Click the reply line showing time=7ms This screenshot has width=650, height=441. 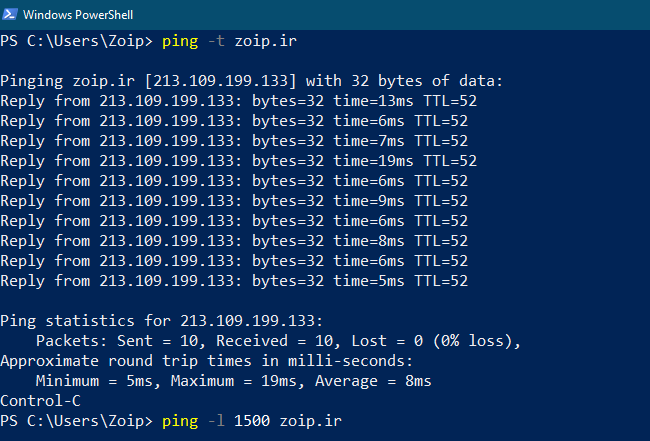pyautogui.click(x=234, y=141)
